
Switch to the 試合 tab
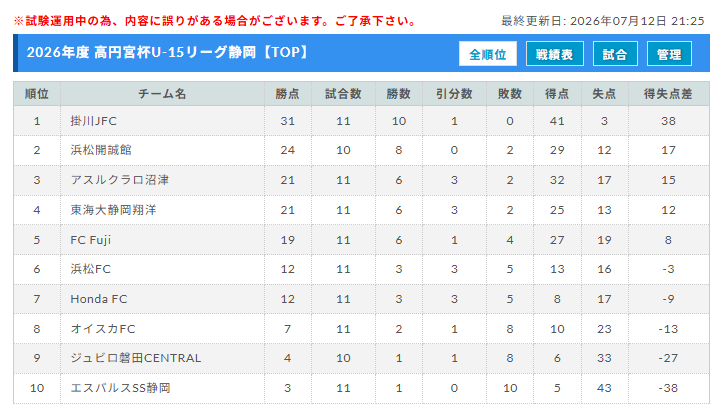click(x=615, y=54)
